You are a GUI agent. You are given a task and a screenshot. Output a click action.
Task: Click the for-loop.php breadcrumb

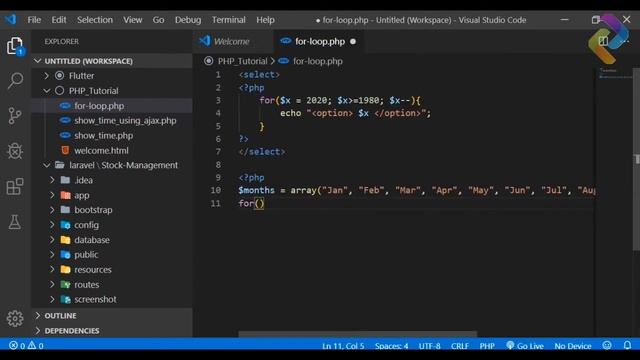coord(318,61)
